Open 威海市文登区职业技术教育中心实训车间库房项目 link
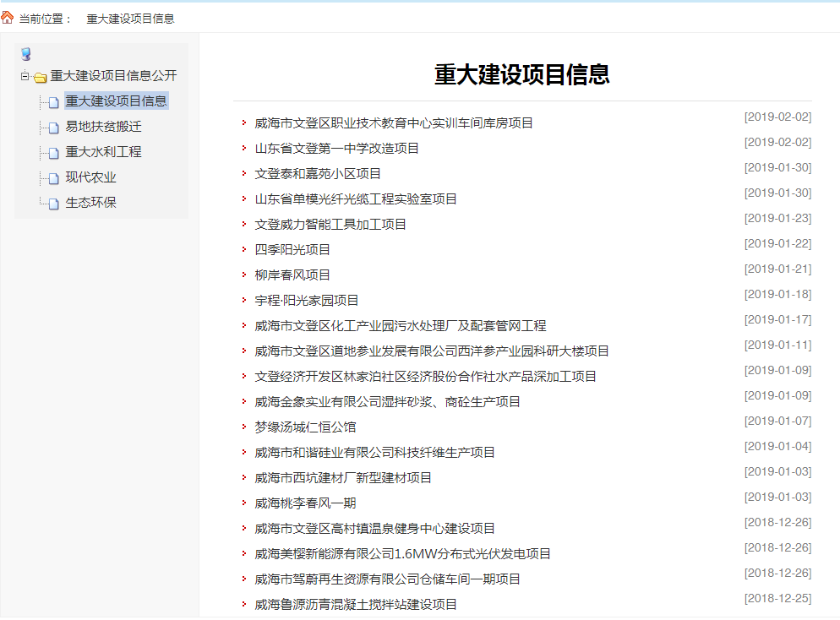840x620 pixels. [x=394, y=123]
